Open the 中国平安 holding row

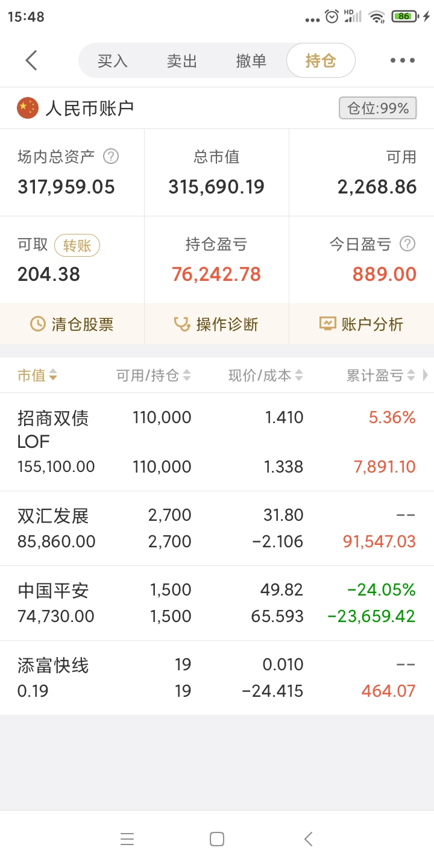217,603
